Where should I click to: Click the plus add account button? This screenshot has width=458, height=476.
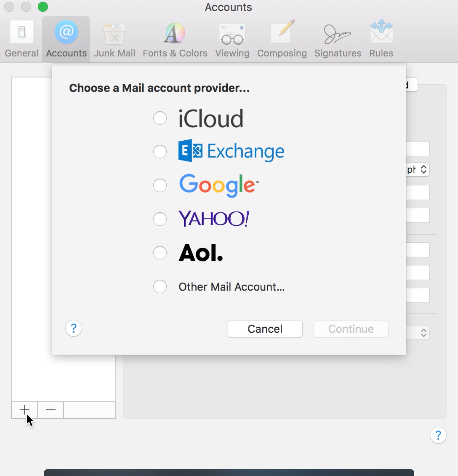pyautogui.click(x=25, y=410)
